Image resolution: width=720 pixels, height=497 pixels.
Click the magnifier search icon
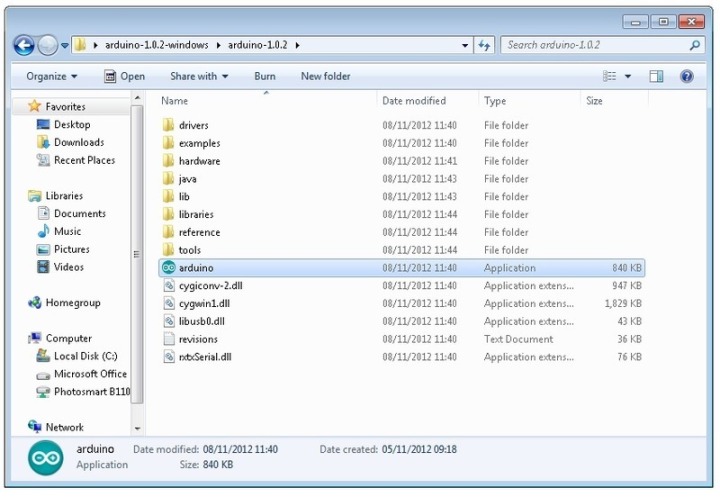695,45
